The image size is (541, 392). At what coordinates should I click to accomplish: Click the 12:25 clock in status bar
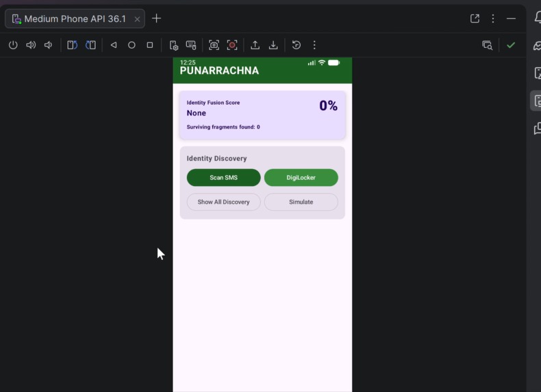[188, 62]
